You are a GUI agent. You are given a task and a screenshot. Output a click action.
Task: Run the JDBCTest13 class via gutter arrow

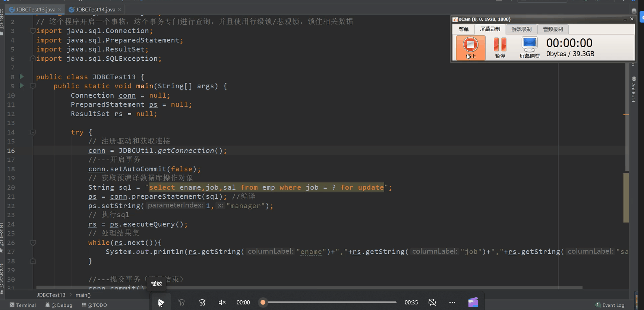pos(22,76)
